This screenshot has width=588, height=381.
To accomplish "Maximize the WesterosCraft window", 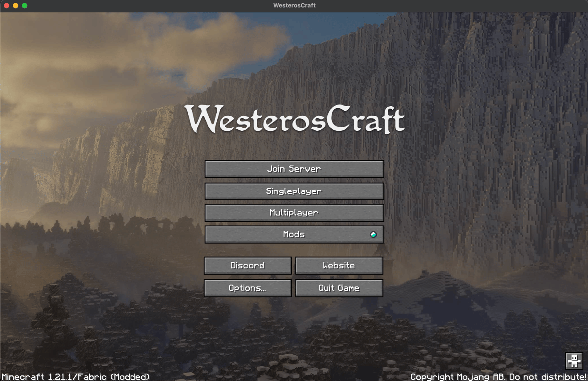I will pyautogui.click(x=24, y=5).
